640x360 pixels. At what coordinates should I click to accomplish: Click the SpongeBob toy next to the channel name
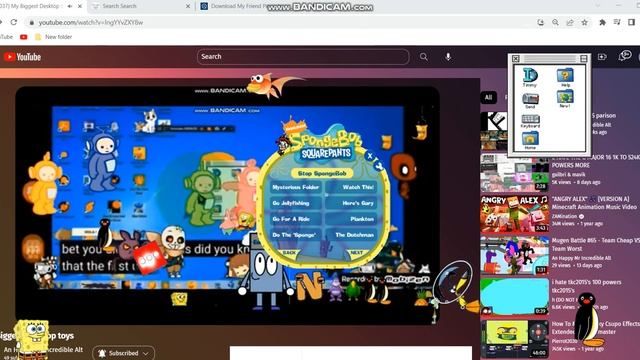32,339
